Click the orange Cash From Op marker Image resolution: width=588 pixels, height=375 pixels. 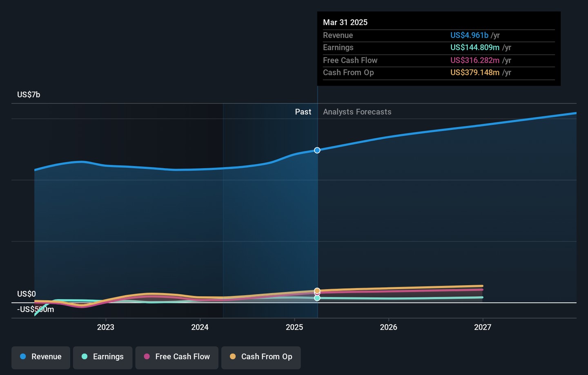pos(317,291)
